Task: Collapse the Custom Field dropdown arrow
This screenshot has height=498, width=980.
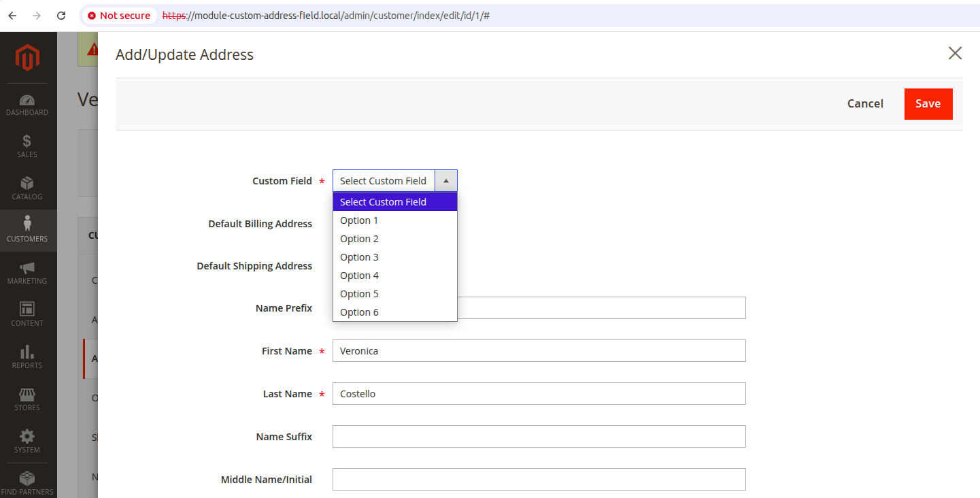Action: coord(446,181)
